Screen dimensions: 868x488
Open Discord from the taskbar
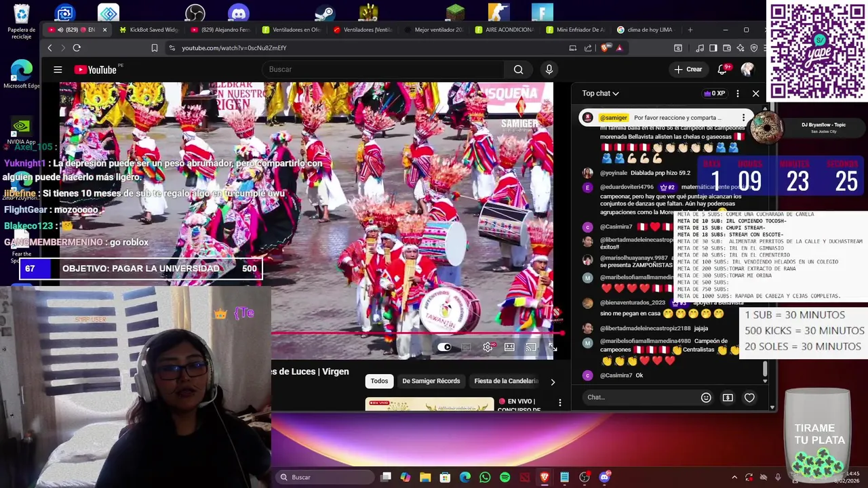coord(604,477)
